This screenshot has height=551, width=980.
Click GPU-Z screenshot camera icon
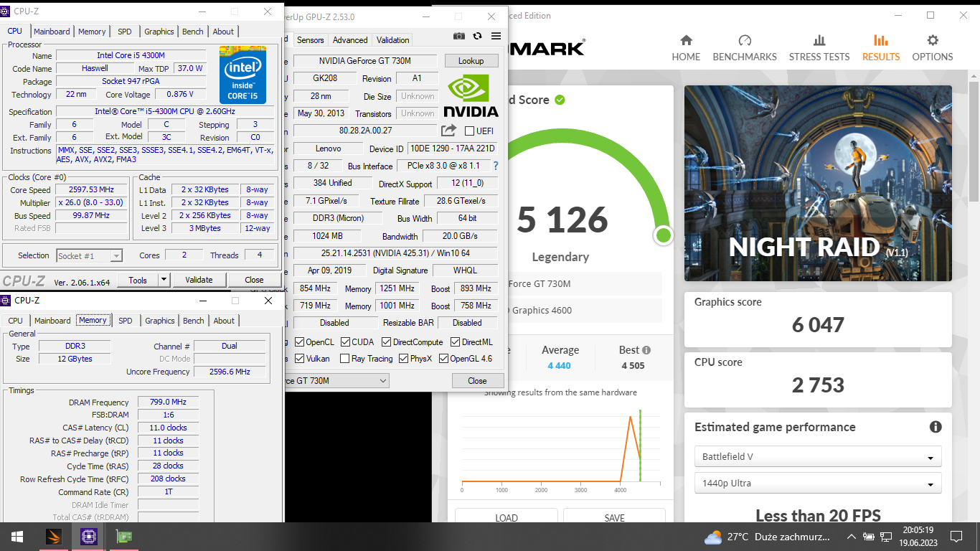click(x=459, y=36)
